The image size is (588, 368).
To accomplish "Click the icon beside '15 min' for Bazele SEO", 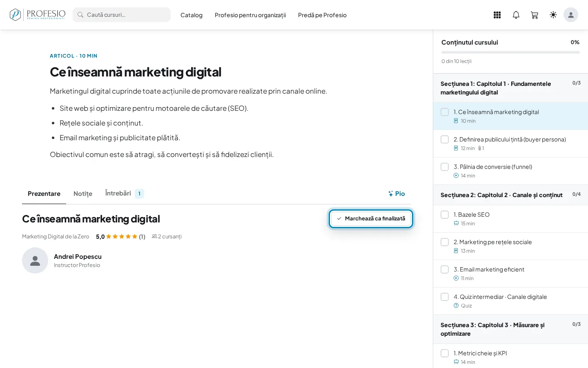I will tap(456, 224).
